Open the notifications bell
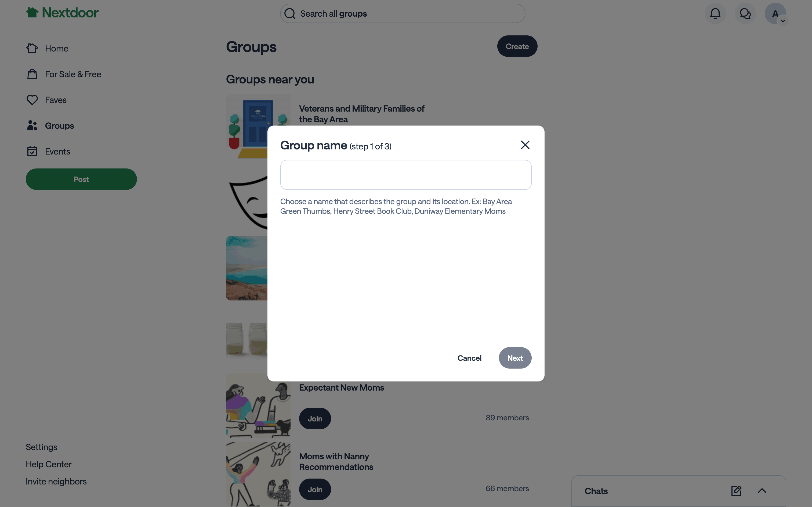This screenshot has height=507, width=812. pos(715,13)
